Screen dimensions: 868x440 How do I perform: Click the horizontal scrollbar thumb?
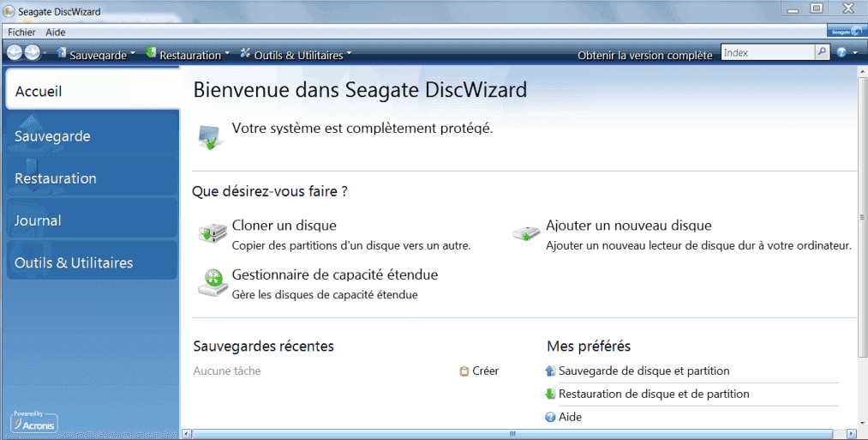512,434
